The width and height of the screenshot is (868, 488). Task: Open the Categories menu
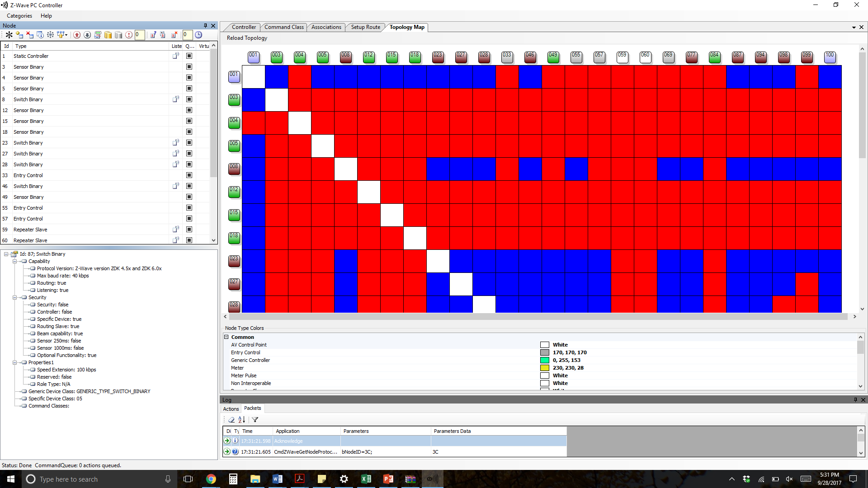tap(19, 16)
